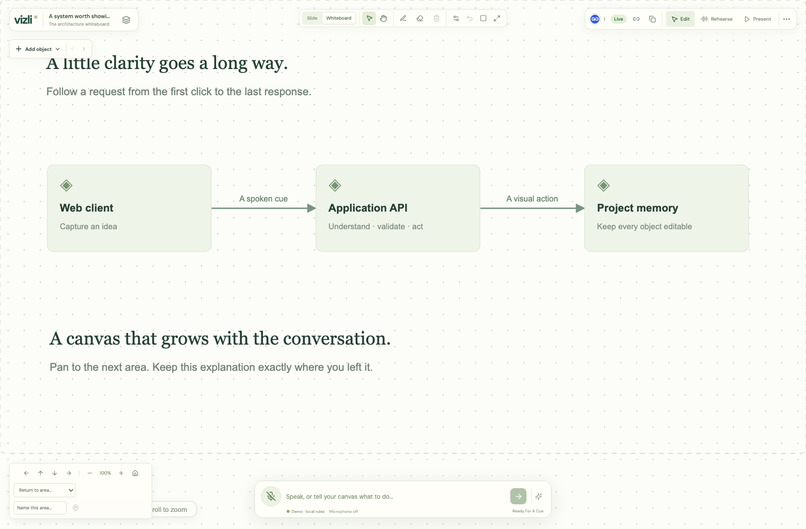The height and width of the screenshot is (529, 806).
Task: Click 'Keep every object editable' caption
Action: (x=644, y=227)
